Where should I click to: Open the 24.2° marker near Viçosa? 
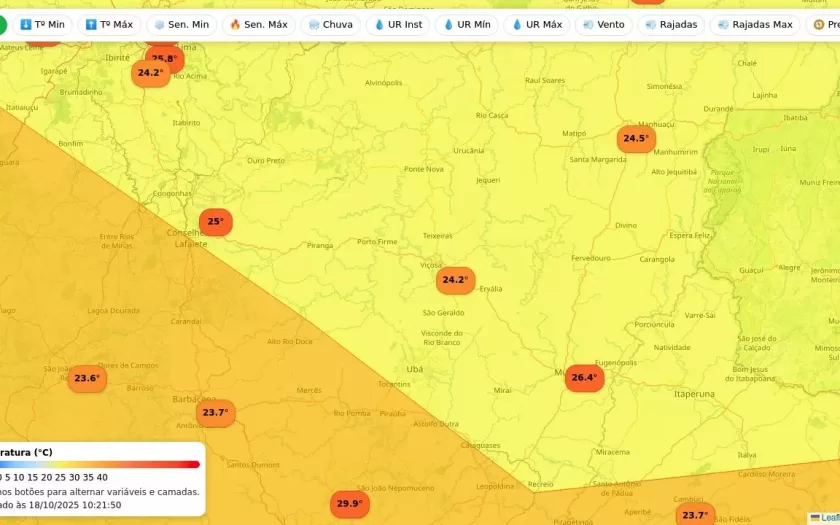tap(455, 280)
